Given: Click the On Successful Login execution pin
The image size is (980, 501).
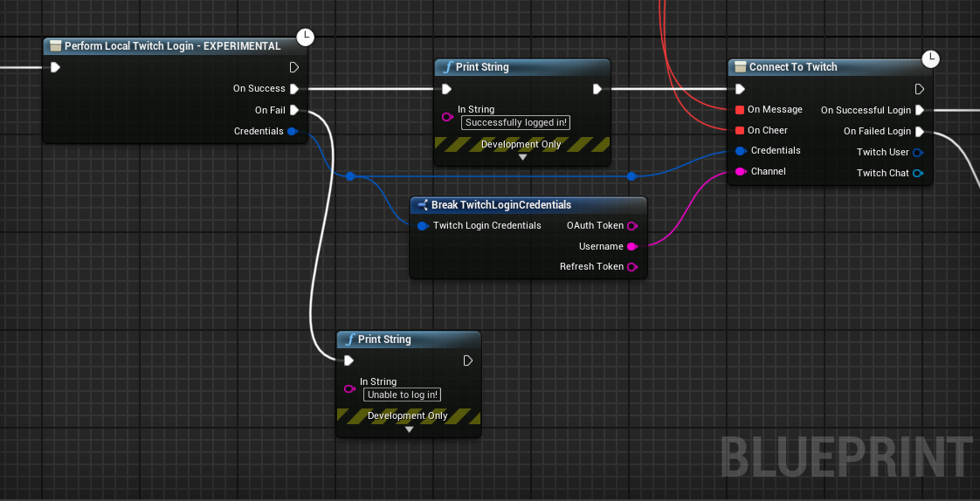Looking at the screenshot, I should click(x=919, y=111).
